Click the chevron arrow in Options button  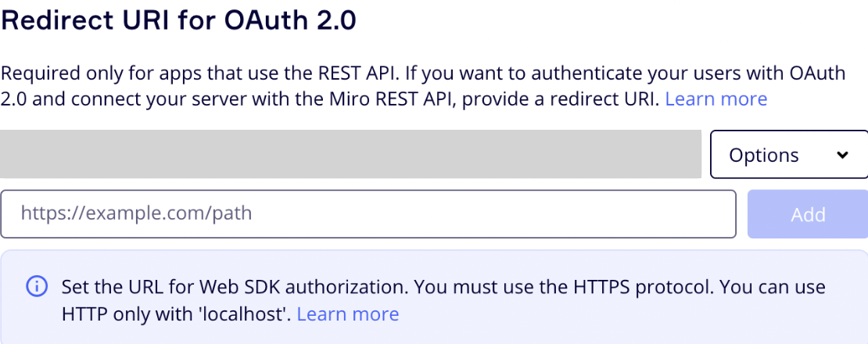pos(842,155)
